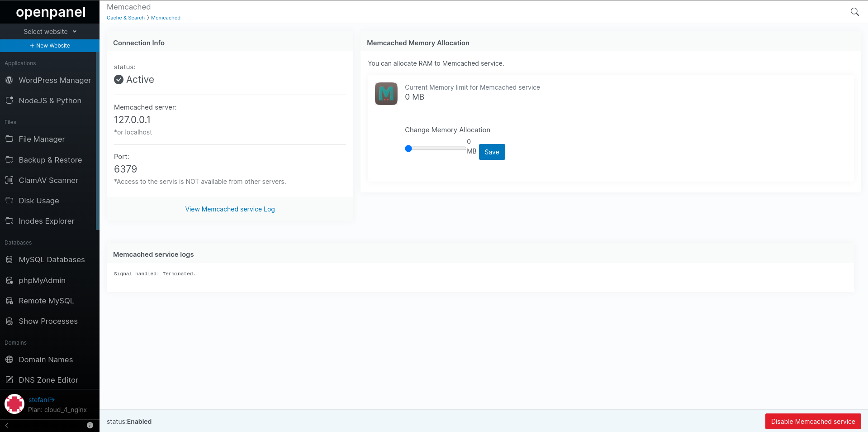Open the DNS Zone Editor menu item
Screen dimensions: 868x432
pos(48,380)
